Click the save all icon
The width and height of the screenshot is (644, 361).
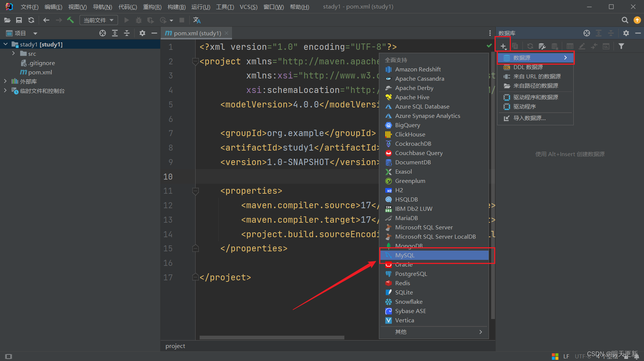coord(19,20)
